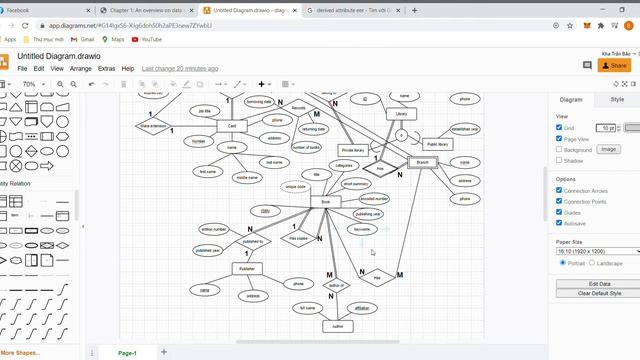
Task: Open the Arrange menu
Action: point(81,69)
